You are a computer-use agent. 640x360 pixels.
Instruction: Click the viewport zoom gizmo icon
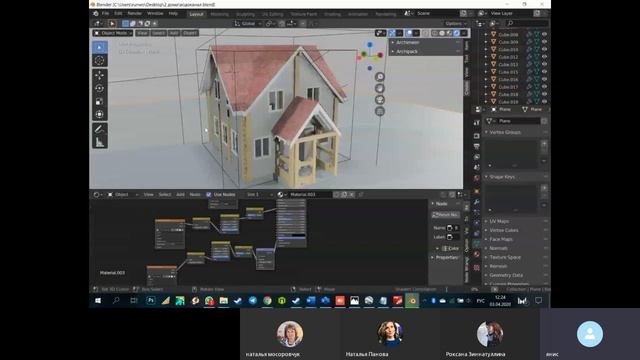[380, 77]
